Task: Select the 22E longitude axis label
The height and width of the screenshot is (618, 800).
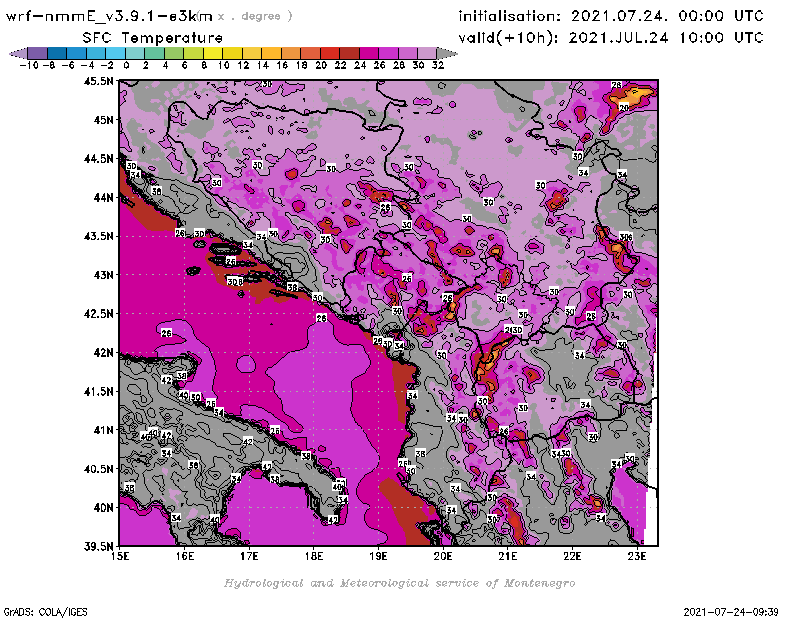Action: 572,556
